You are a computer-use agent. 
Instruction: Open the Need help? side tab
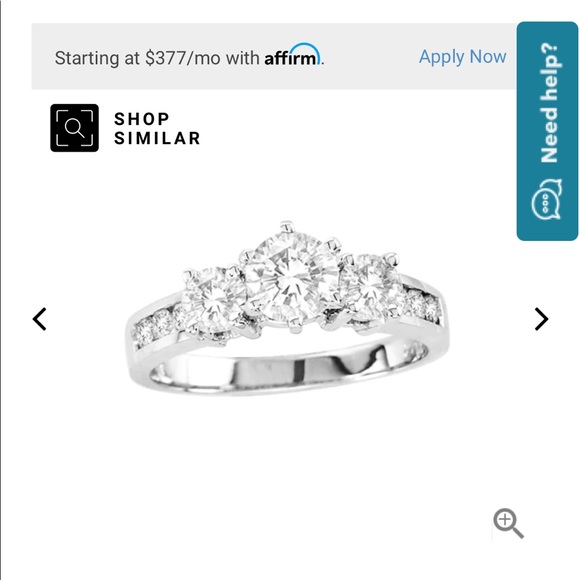coord(547,131)
